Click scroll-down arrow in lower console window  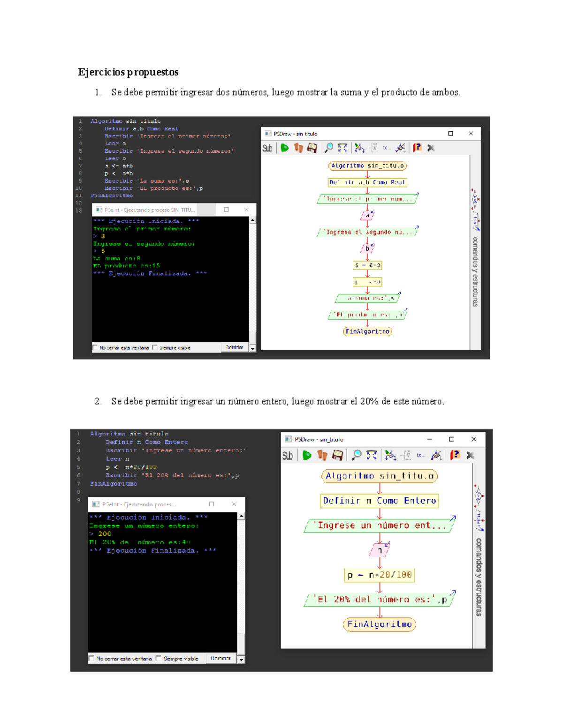click(x=241, y=659)
